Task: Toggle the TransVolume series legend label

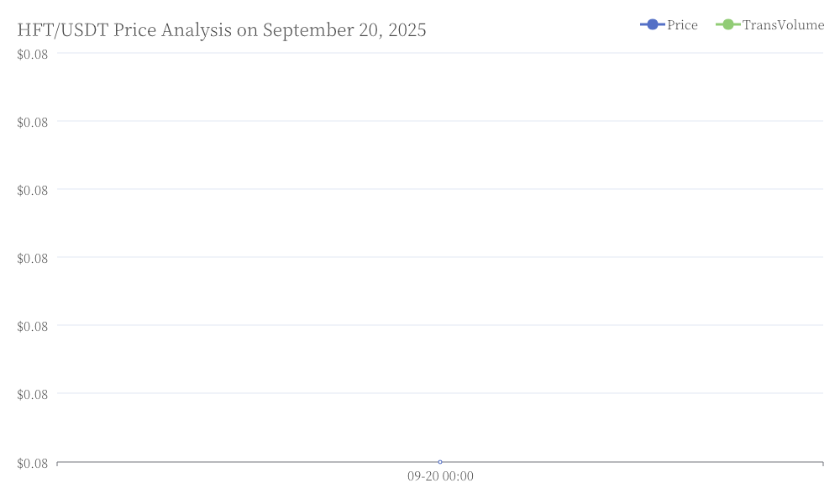Action: click(x=783, y=25)
